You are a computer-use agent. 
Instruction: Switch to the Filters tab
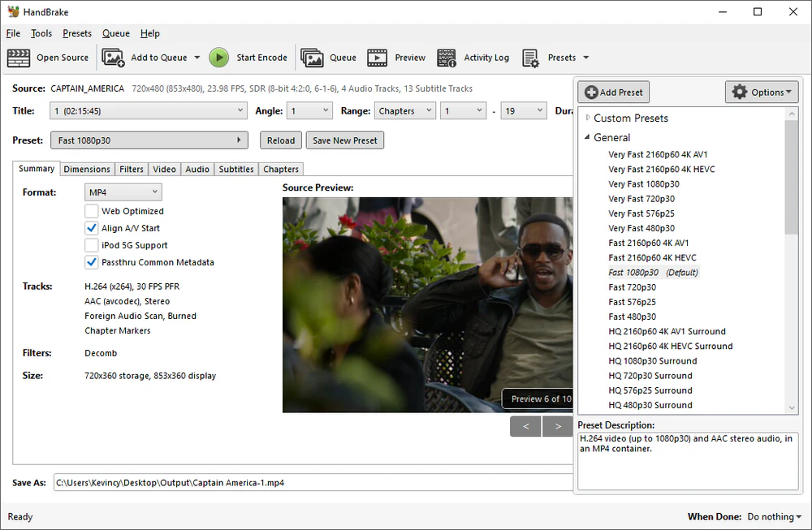coord(132,170)
